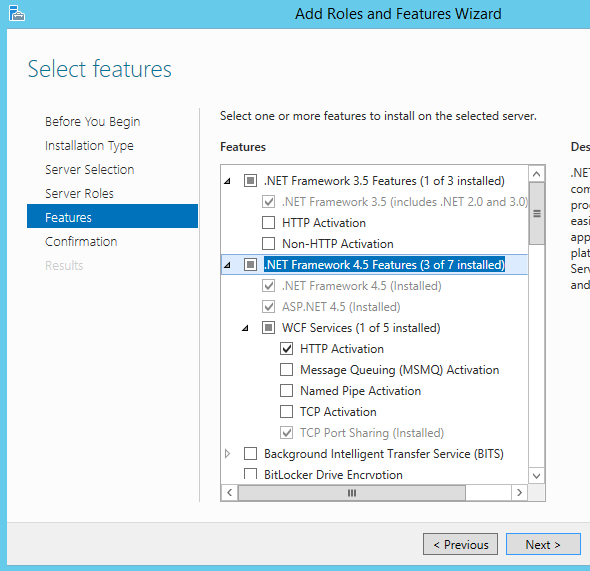This screenshot has width=590, height=571.
Task: Select the ASP.NET 4.5 (Installed) row
Action: coord(341,307)
